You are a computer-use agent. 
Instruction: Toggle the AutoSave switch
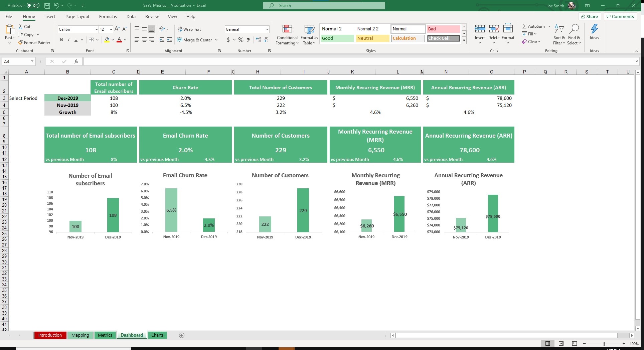click(33, 5)
